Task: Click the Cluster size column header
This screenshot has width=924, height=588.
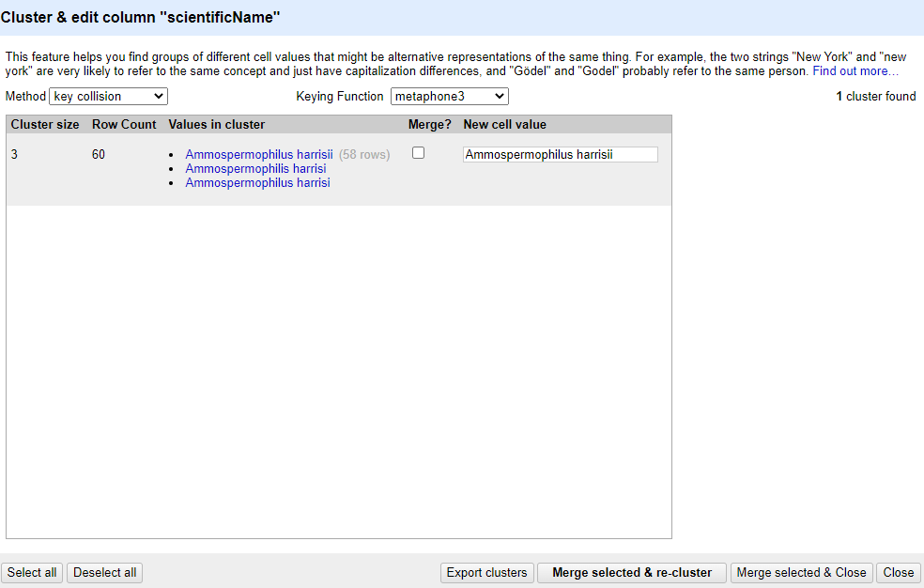Action: (44, 124)
